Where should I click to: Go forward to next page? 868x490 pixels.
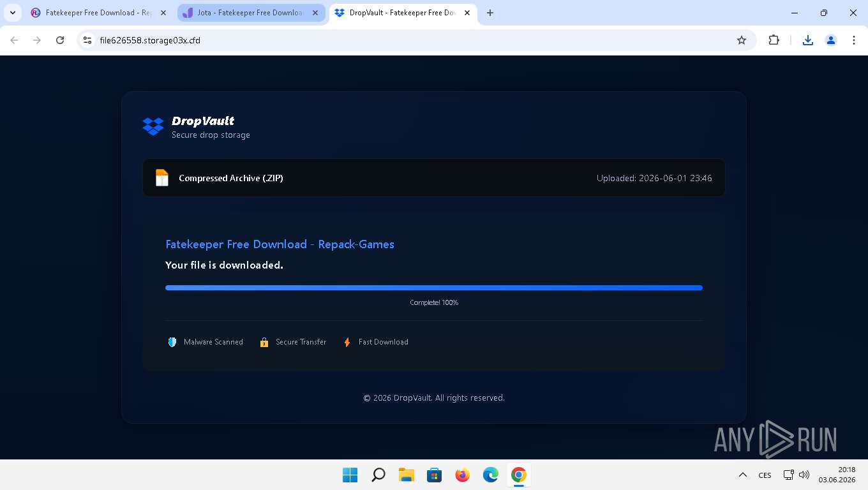click(x=37, y=40)
